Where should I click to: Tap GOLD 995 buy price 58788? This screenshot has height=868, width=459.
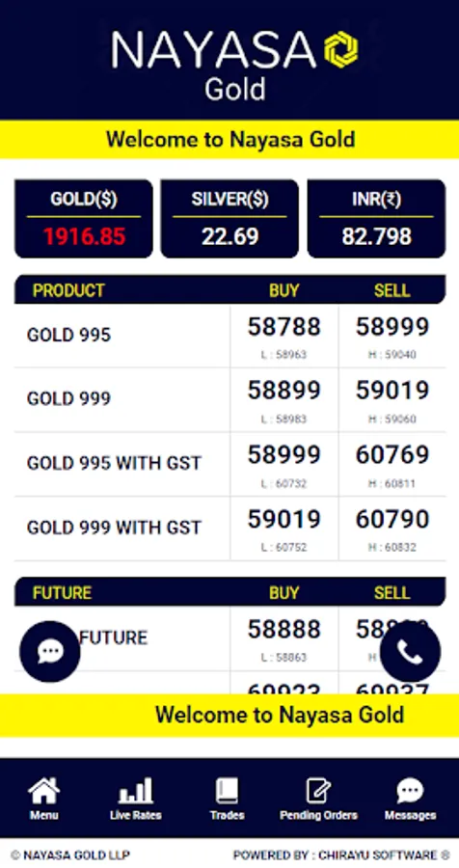[284, 327]
